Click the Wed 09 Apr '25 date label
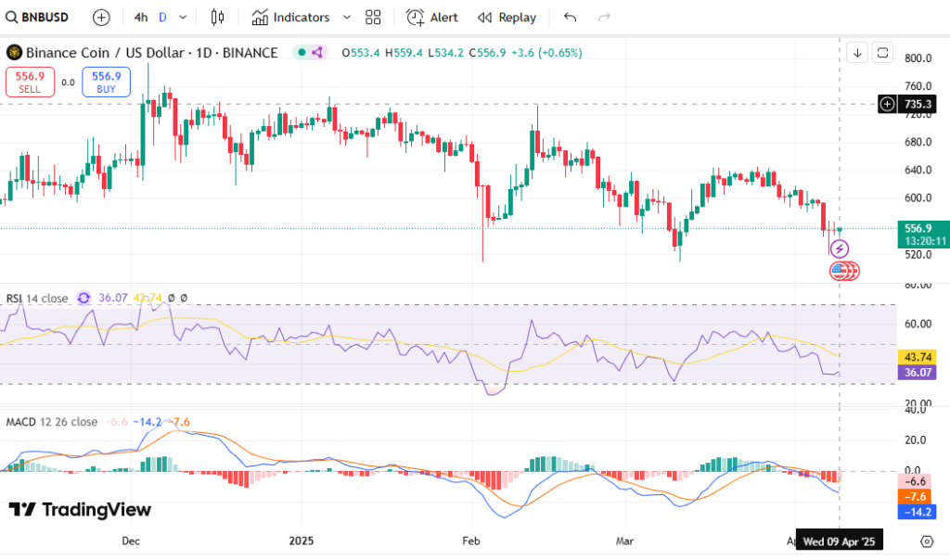Screen dimensions: 950x560 (x=839, y=541)
